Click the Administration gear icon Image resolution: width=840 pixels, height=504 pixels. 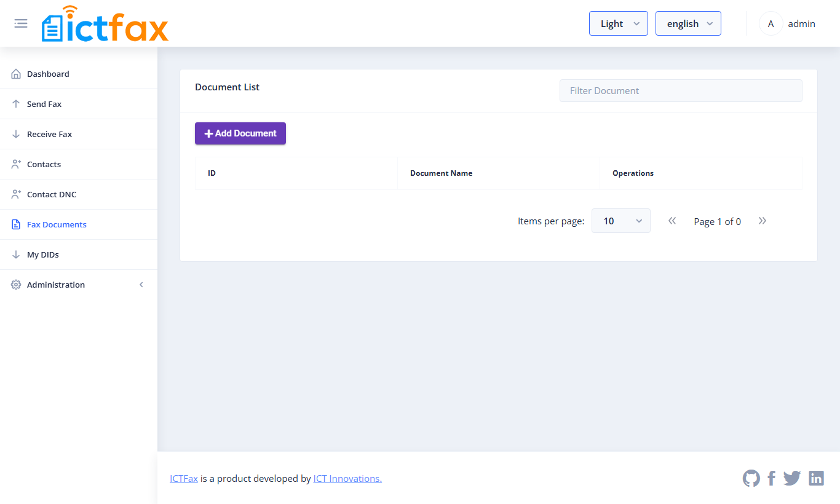click(x=16, y=285)
